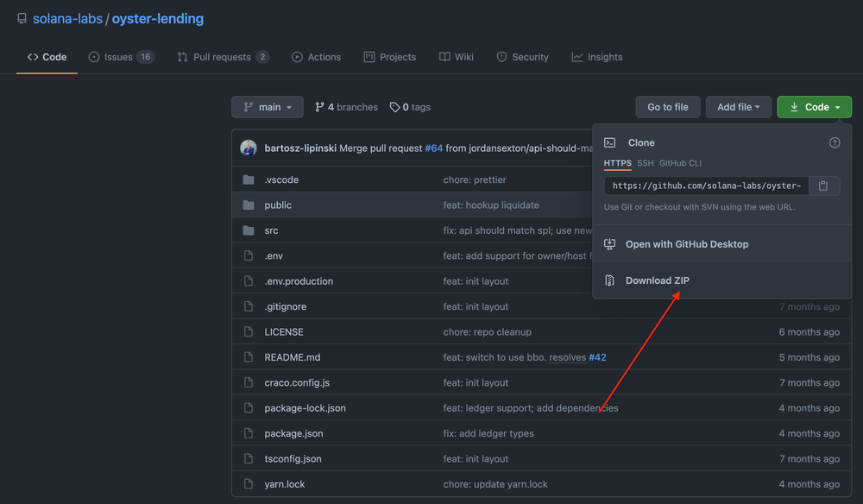The image size is (863, 504).
Task: Open the package.json file
Action: 294,433
